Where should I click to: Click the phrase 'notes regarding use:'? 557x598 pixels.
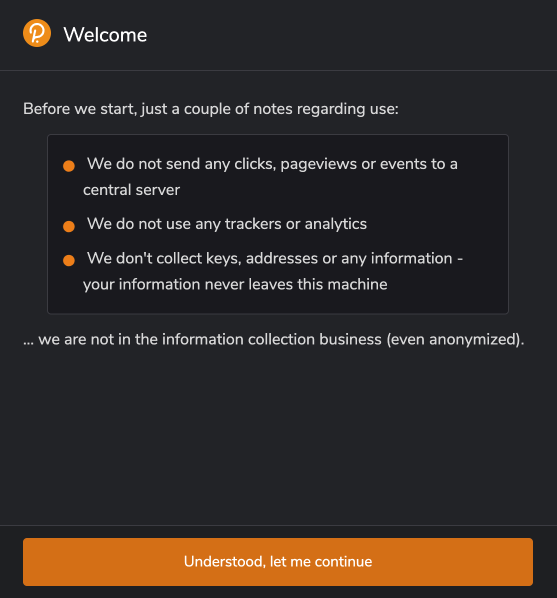click(326, 109)
